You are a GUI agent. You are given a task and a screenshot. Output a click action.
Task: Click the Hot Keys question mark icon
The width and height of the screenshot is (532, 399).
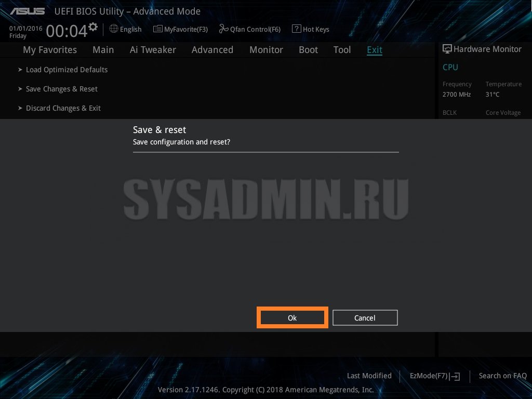tap(297, 29)
